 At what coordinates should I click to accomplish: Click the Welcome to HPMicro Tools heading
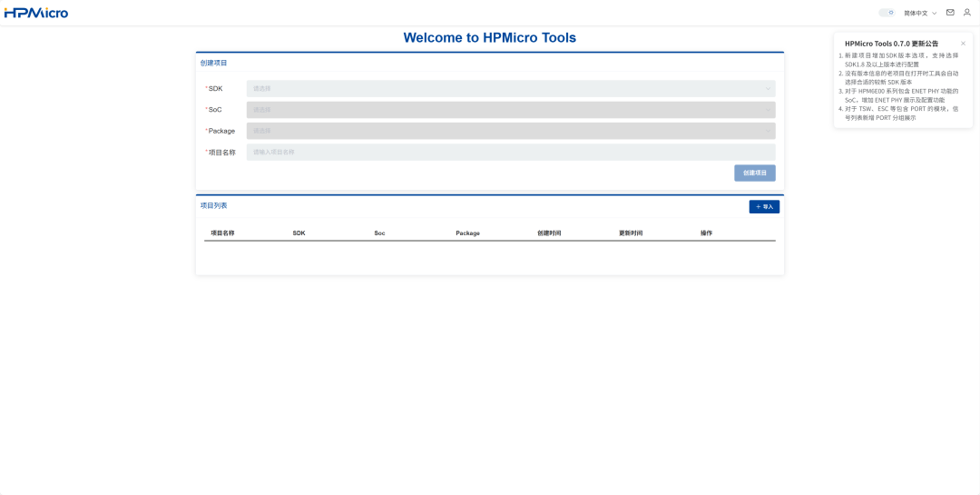tap(489, 37)
